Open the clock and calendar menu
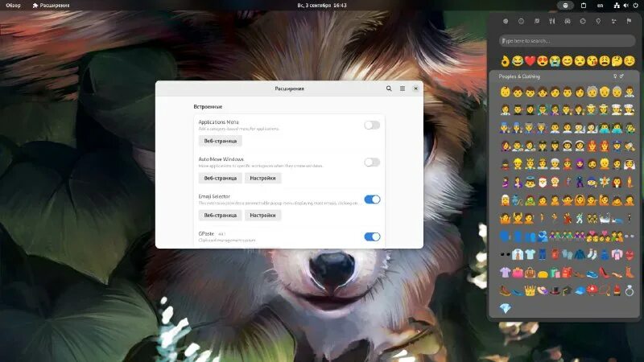The height and width of the screenshot is (362, 644). 322,6
